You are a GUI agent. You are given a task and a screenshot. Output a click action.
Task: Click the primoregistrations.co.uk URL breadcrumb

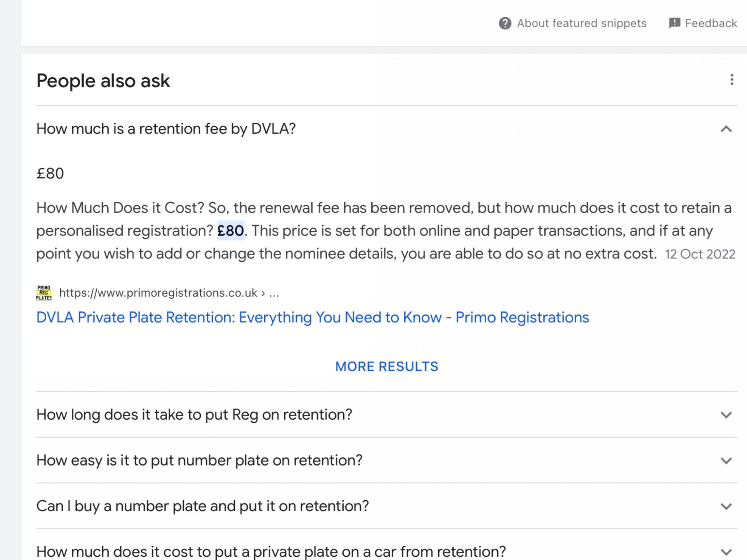(169, 293)
